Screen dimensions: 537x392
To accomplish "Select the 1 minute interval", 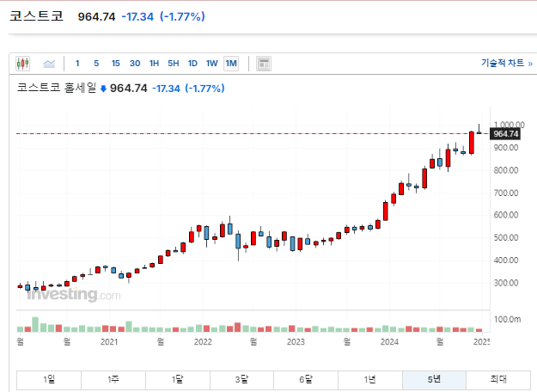I will pyautogui.click(x=77, y=64).
